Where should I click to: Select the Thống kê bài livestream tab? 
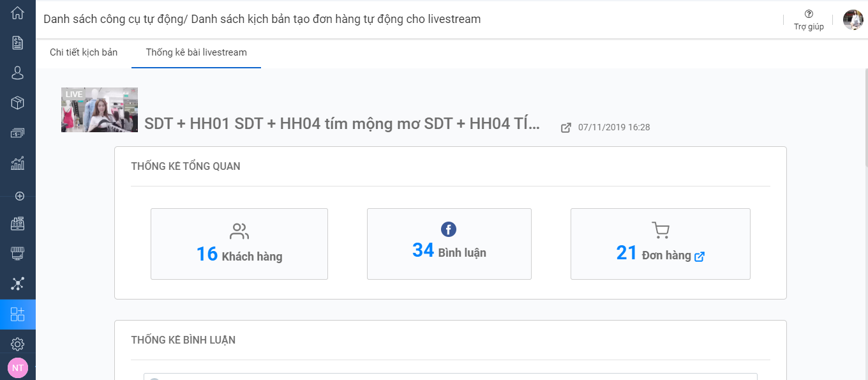pyautogui.click(x=196, y=52)
